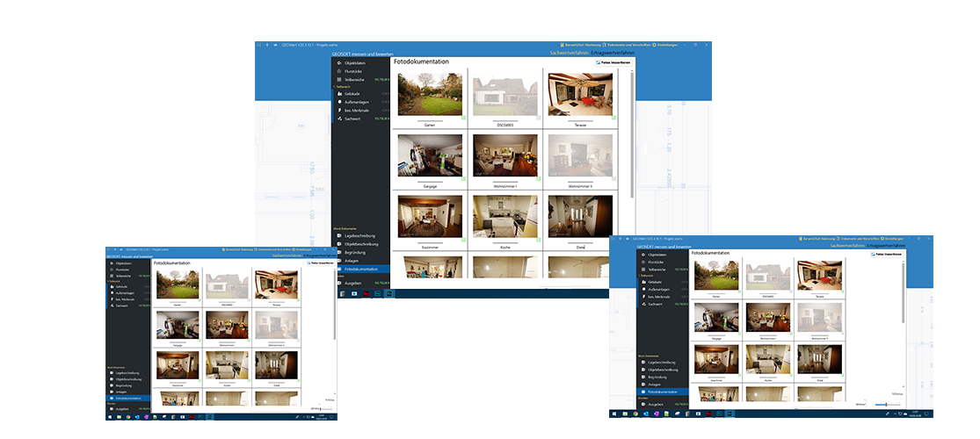Select Sachwert entry in the largest window
This screenshot has width=980, height=439.
point(352,119)
